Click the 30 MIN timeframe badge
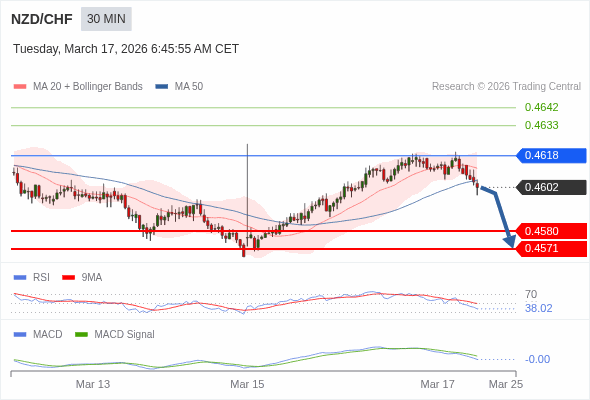This screenshot has height=400, width=590. pyautogui.click(x=106, y=19)
